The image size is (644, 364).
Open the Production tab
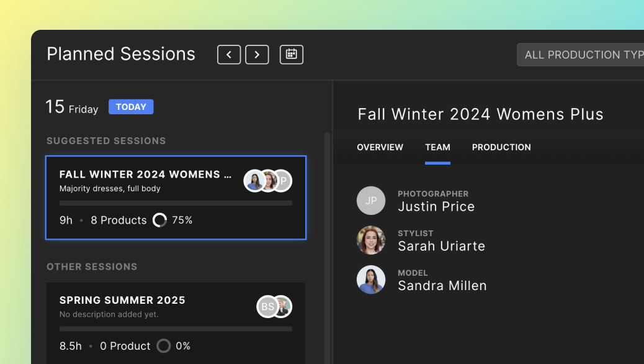pos(501,147)
